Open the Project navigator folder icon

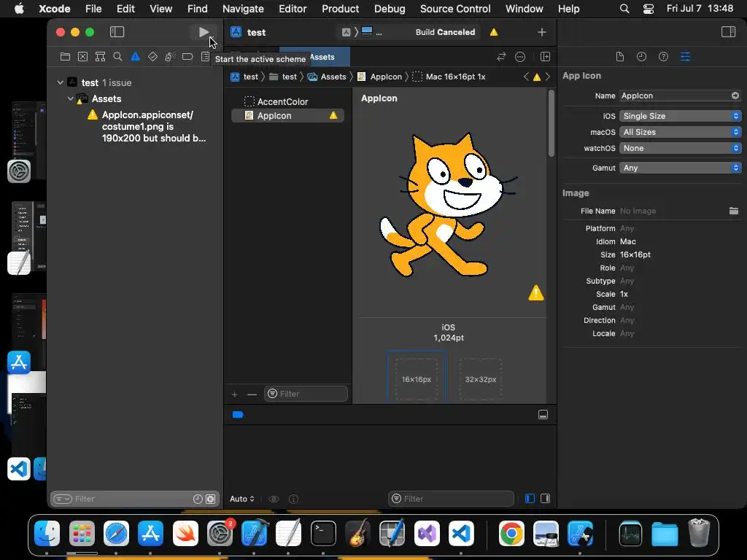(65, 57)
